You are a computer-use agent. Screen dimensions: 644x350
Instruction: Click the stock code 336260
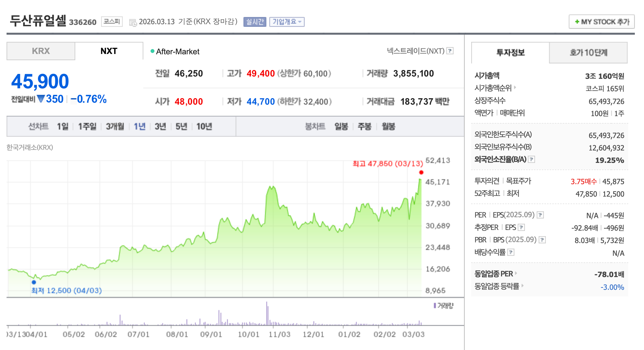tap(83, 22)
